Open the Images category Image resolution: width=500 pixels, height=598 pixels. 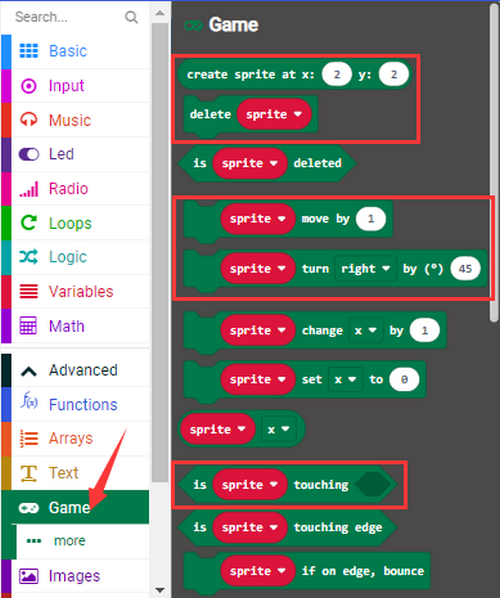[x=75, y=576]
